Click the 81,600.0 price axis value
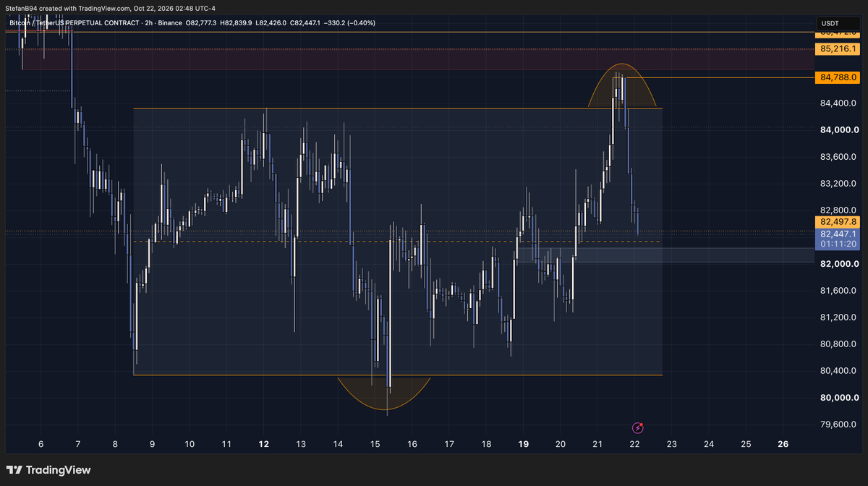This screenshot has width=868, height=486. tap(839, 291)
